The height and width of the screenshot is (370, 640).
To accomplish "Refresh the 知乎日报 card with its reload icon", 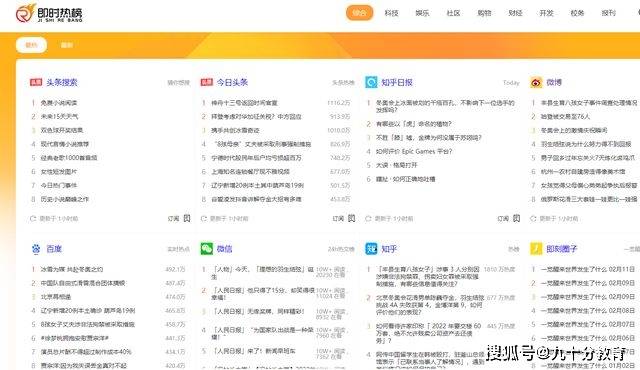I will tap(368, 219).
